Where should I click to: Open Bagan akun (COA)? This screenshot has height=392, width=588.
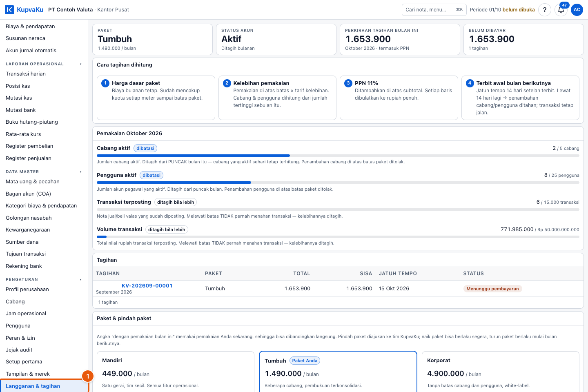[44, 194]
